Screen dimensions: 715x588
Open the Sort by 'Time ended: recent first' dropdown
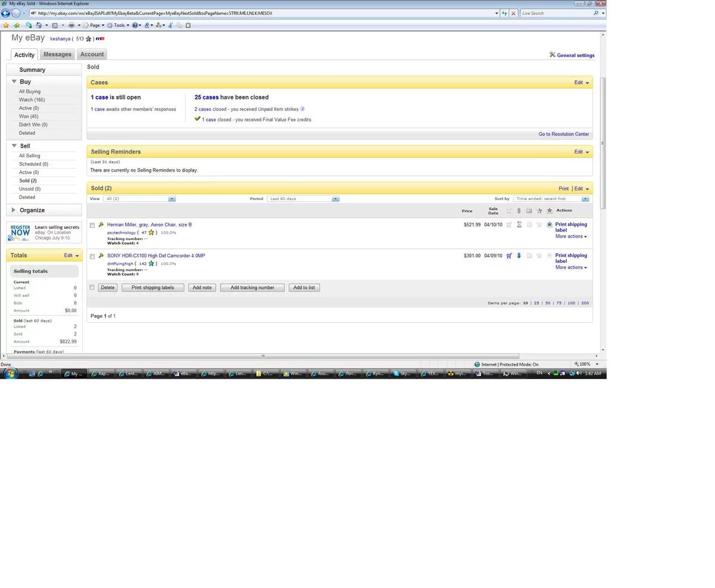pyautogui.click(x=551, y=199)
